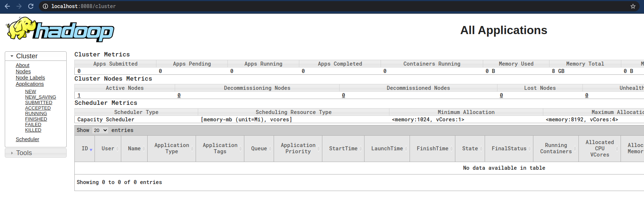Screen dimensions: 644x202
Task: Sort table by Application Priority column
Action: click(298, 148)
